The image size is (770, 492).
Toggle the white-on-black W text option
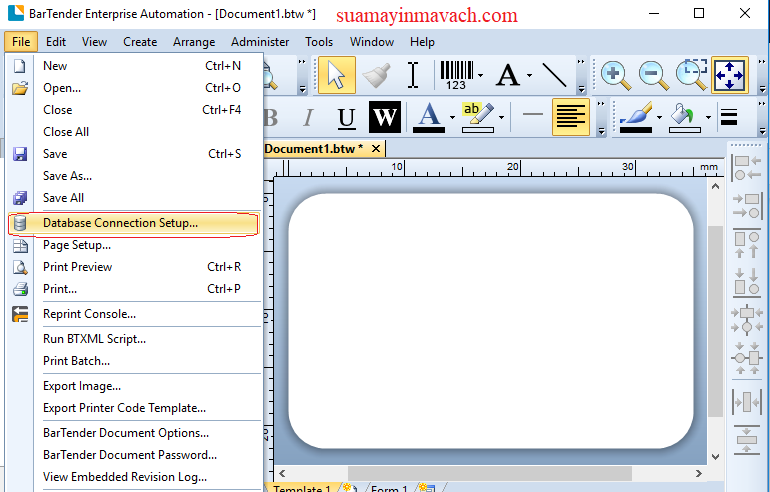384,118
